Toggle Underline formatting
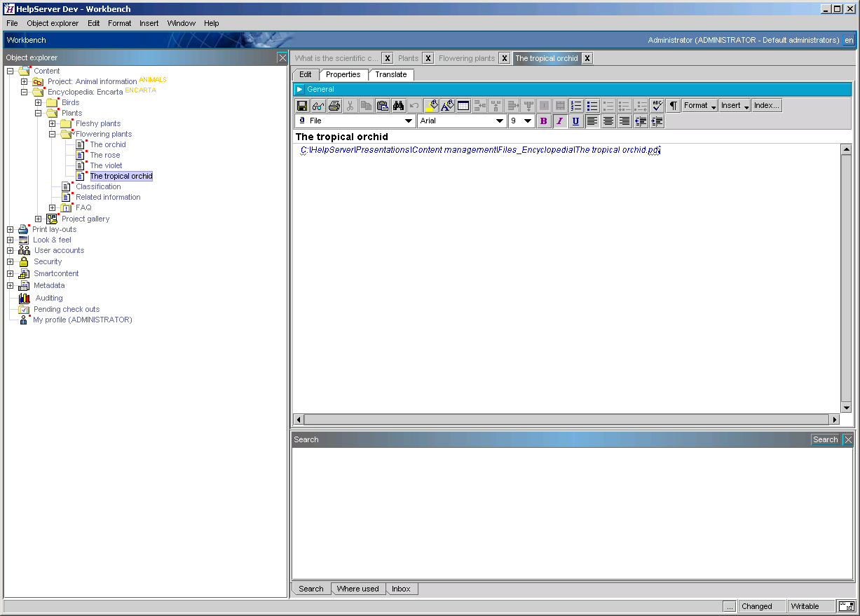 (575, 121)
